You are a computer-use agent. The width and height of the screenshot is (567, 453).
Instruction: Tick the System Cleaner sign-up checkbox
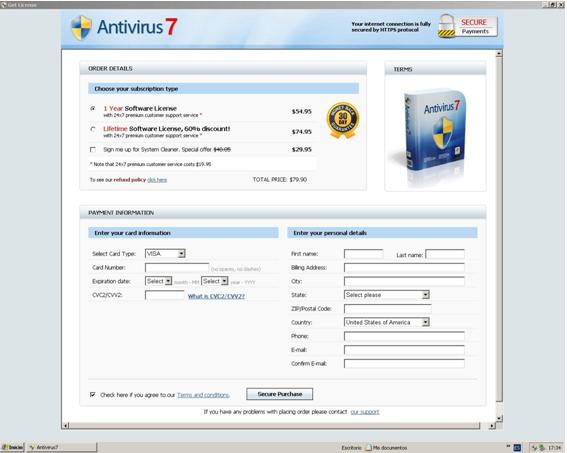(x=93, y=149)
